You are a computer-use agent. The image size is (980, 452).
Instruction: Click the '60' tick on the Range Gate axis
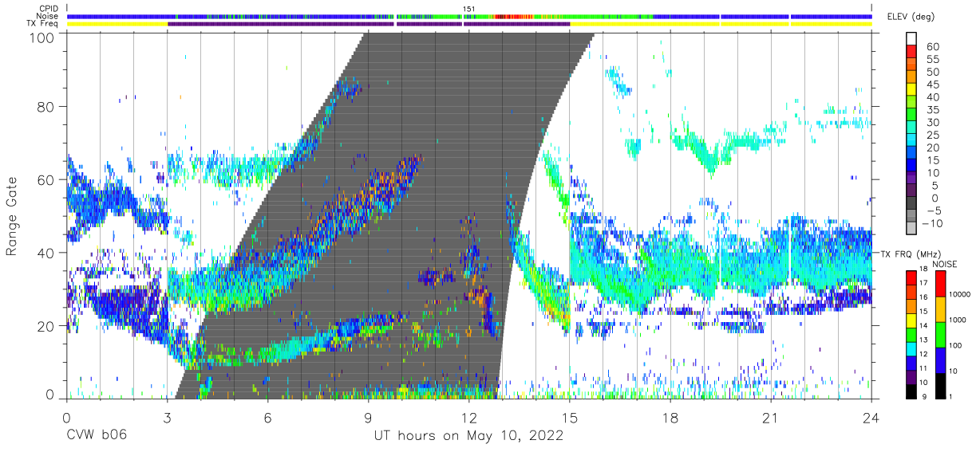[x=47, y=180]
